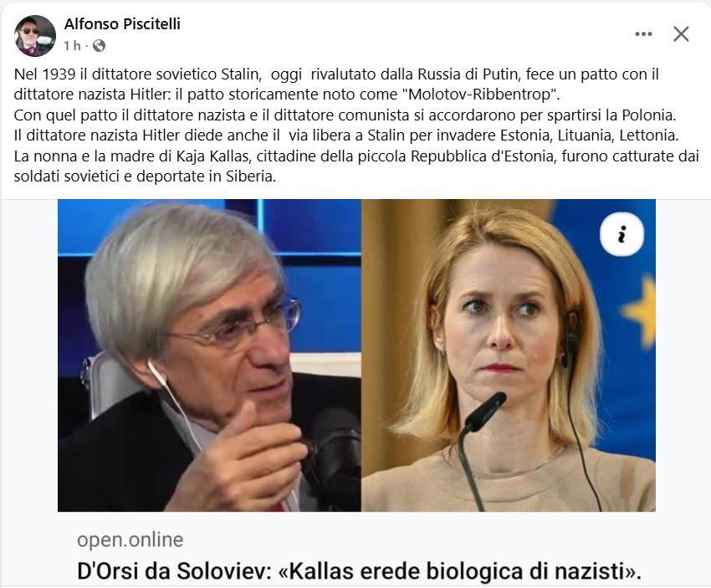Open the 'D'Orsi da Soloviev' article headline
Screen dimensions: 711x588
tap(359, 571)
